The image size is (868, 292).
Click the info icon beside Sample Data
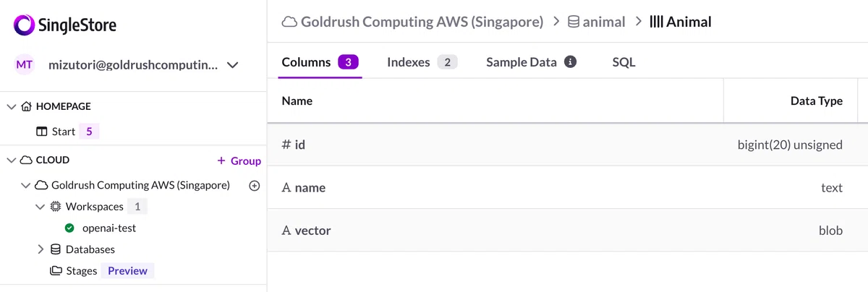coord(570,62)
